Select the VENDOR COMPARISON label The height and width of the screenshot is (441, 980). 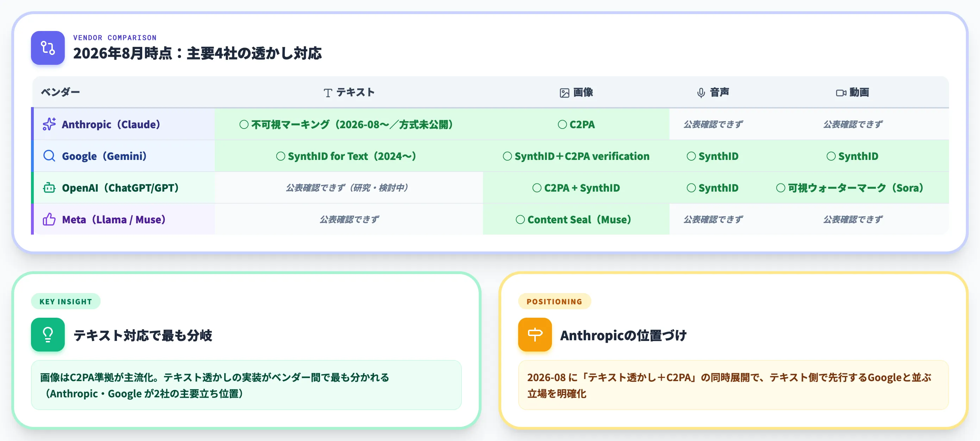coord(115,38)
